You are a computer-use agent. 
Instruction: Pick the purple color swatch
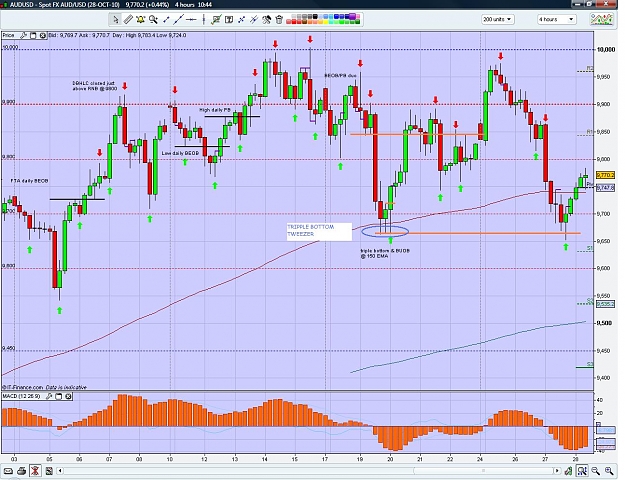(x=352, y=16)
